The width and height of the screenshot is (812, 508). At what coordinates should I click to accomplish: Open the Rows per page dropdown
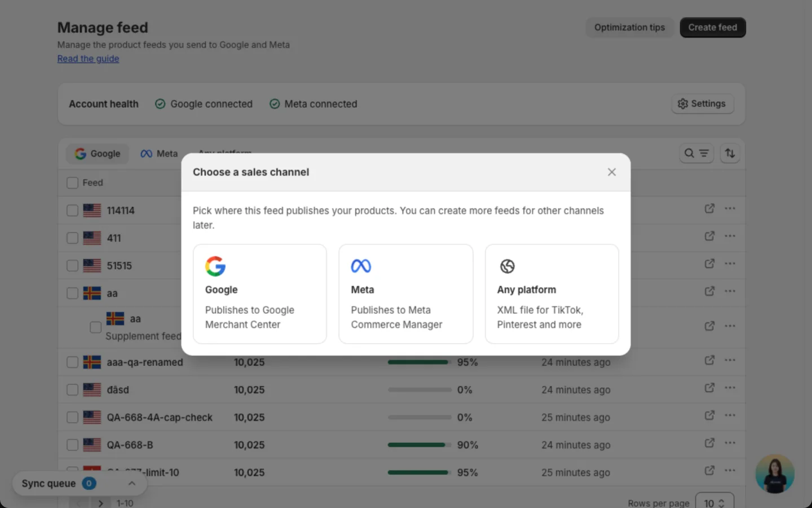coord(714,502)
